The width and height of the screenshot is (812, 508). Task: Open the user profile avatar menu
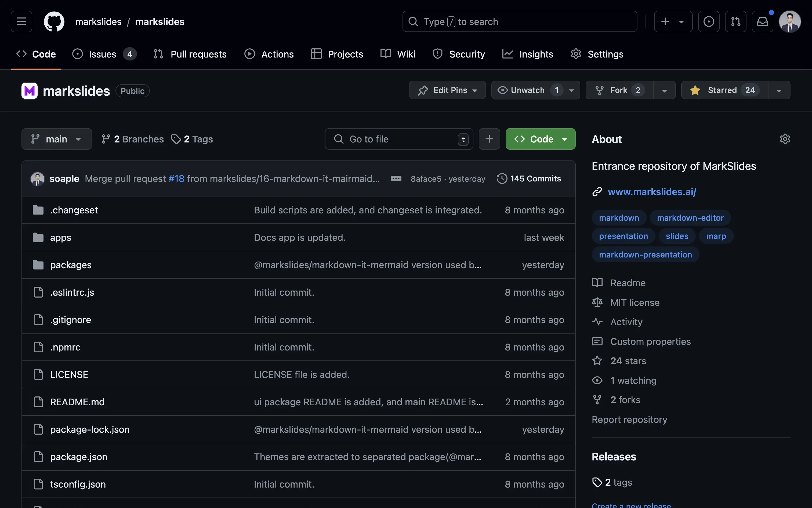pos(790,22)
